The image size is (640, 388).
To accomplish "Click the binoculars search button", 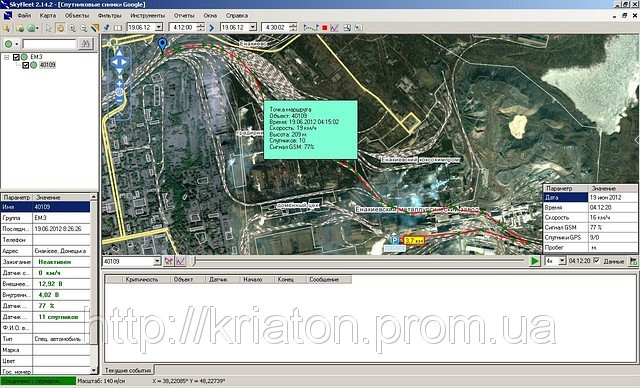I will pos(86,43).
